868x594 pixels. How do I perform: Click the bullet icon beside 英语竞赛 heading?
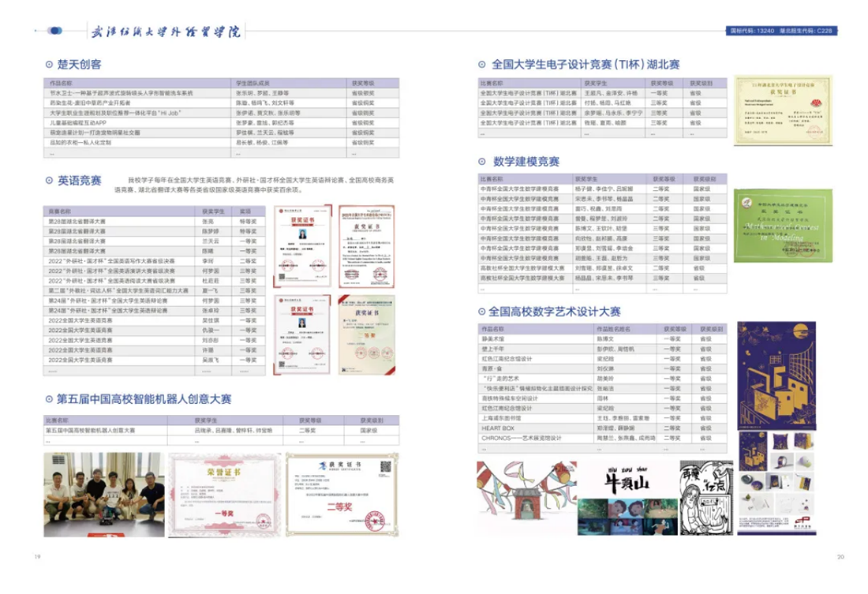49,181
